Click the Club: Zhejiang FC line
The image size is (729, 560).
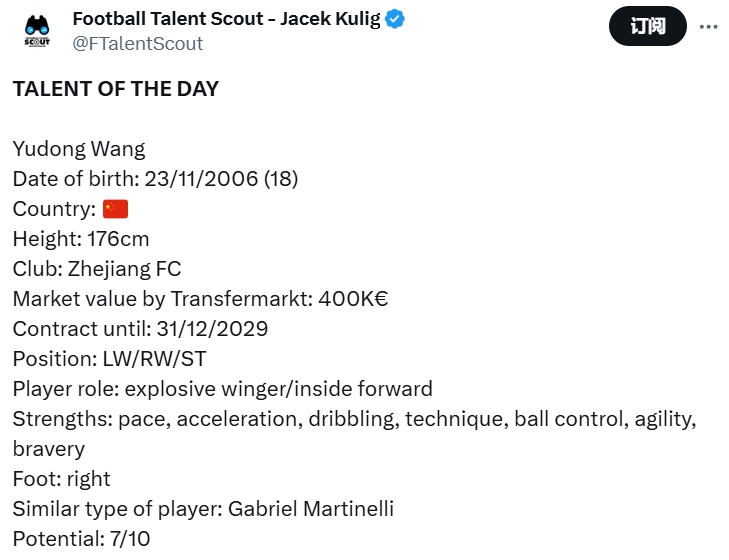tap(97, 269)
